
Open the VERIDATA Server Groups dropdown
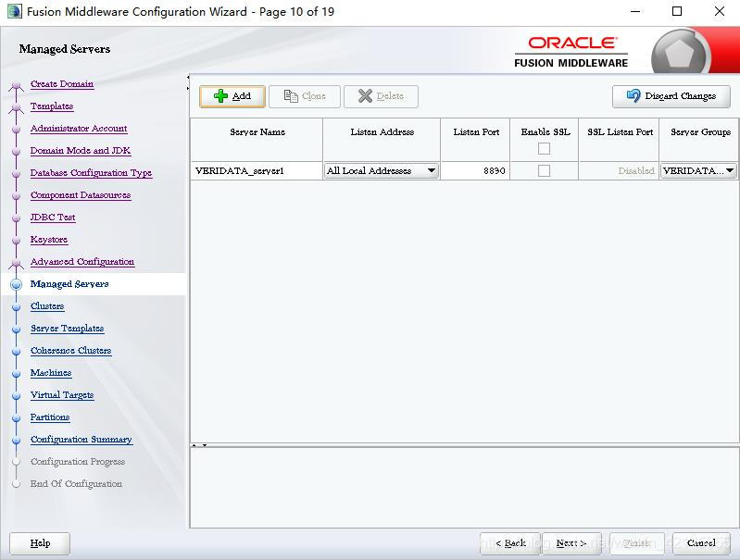[x=698, y=171]
